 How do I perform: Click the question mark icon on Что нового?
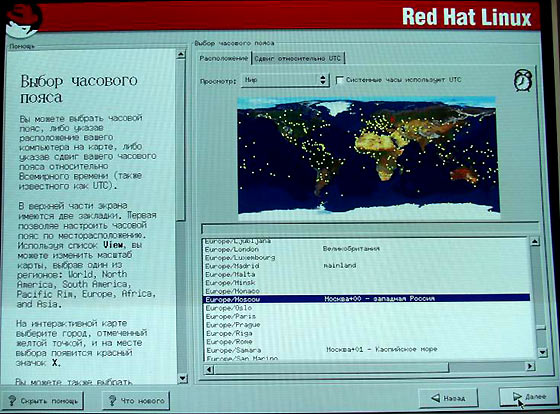(x=112, y=401)
